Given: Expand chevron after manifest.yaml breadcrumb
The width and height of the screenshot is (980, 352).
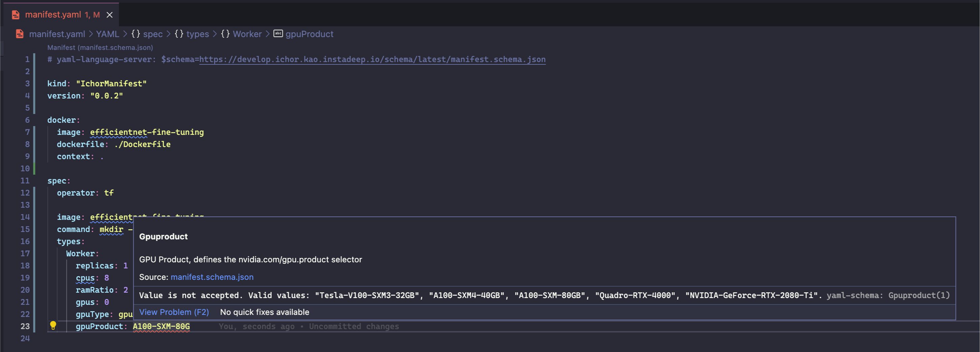Looking at the screenshot, I should click(90, 34).
